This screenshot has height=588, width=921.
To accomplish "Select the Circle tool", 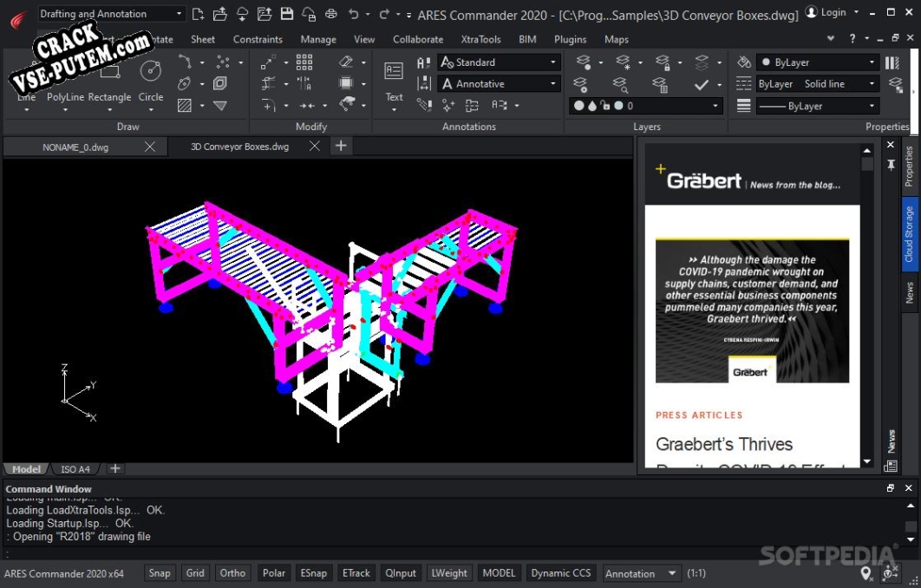I will click(150, 82).
